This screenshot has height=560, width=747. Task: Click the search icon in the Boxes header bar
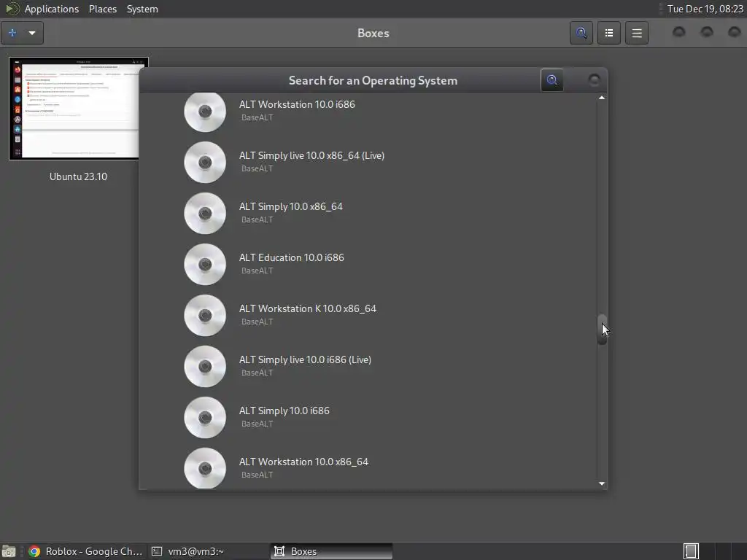581,33
